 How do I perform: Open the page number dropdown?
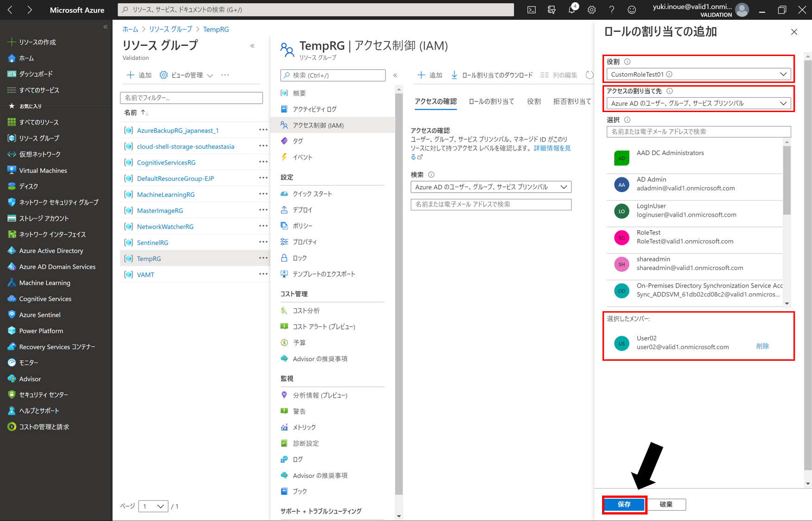click(153, 506)
